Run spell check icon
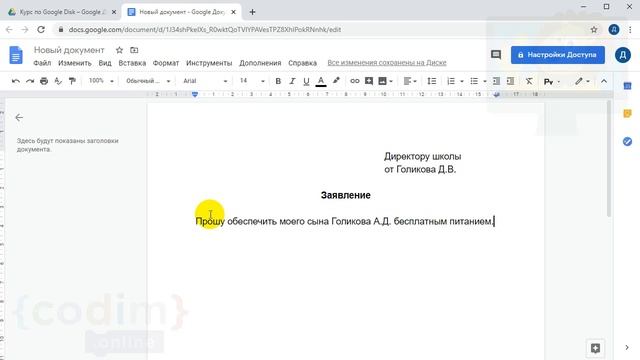The image size is (640, 360). pos(58,81)
